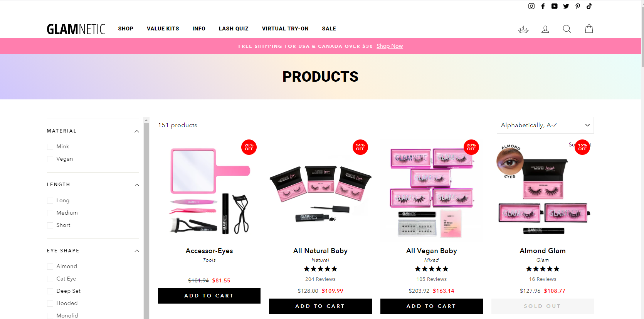The image size is (644, 319).
Task: Add All Natural Baby to cart
Action: coord(320,306)
